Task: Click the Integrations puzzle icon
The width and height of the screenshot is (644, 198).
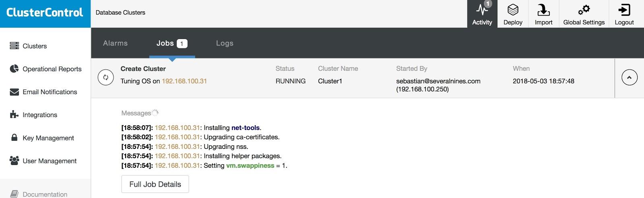Action: coord(14,115)
